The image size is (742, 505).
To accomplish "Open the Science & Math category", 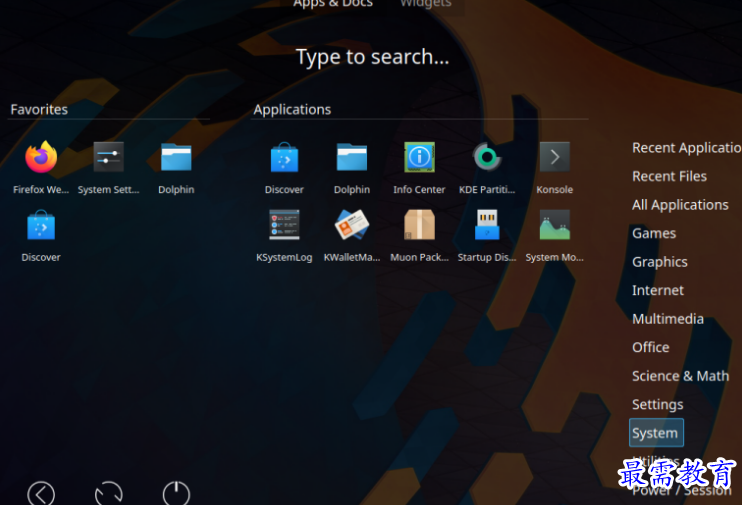I will click(x=680, y=376).
